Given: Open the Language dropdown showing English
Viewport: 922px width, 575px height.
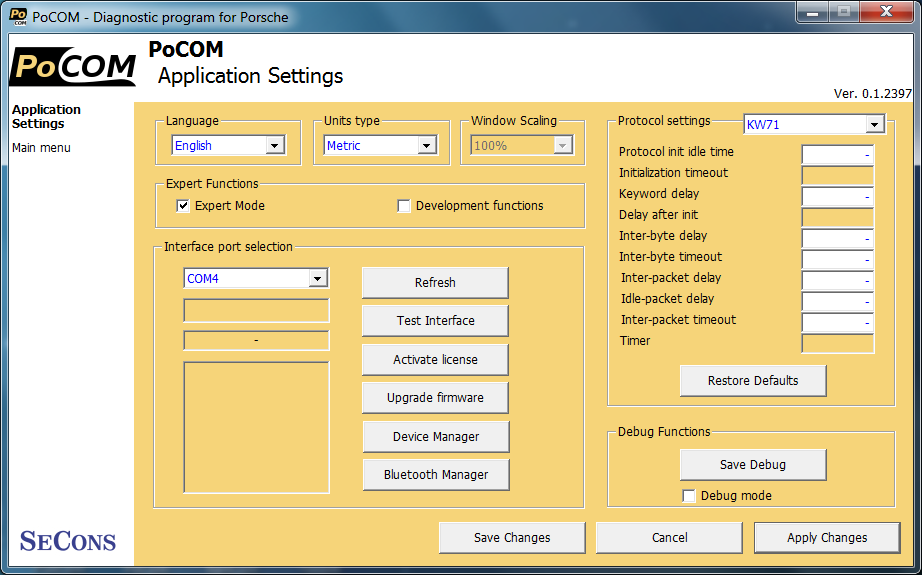Looking at the screenshot, I should point(228,145).
